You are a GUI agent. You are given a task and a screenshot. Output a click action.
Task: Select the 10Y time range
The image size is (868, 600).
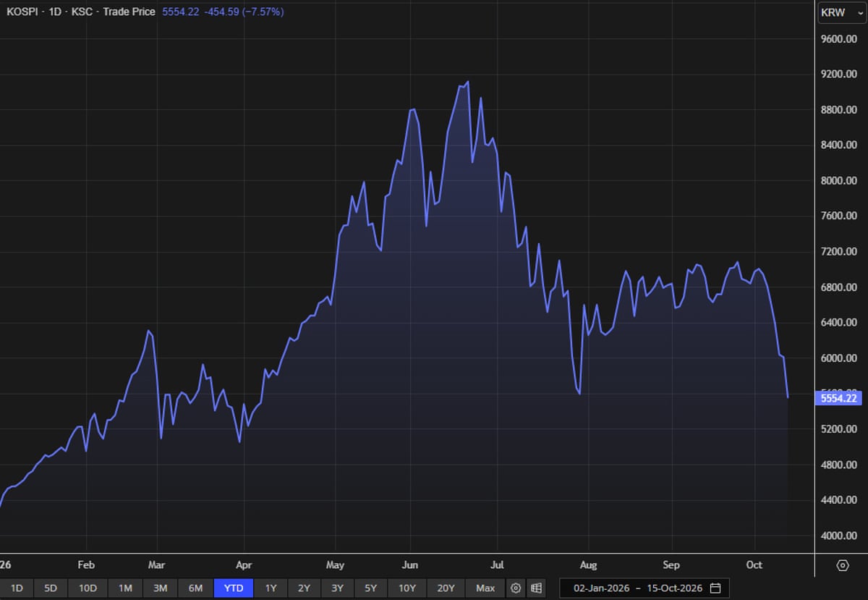point(407,588)
